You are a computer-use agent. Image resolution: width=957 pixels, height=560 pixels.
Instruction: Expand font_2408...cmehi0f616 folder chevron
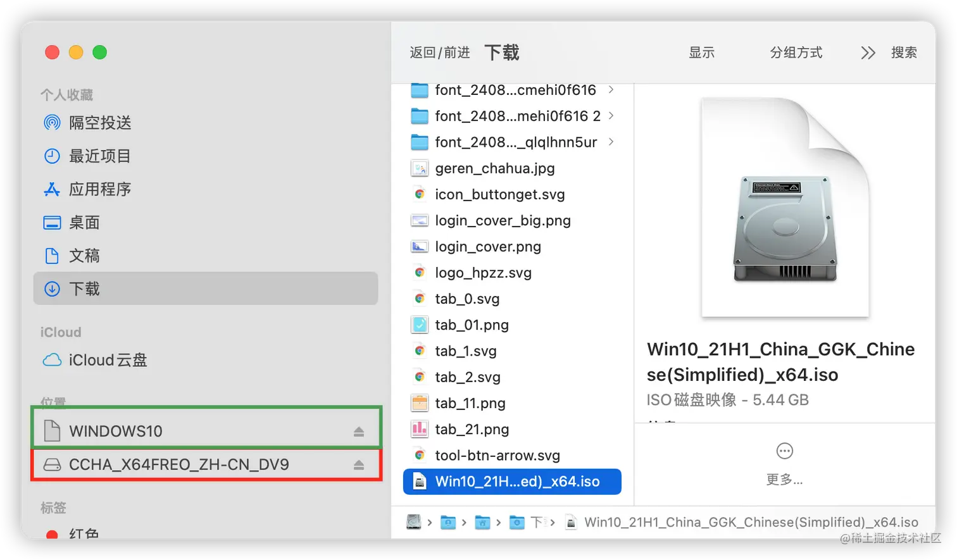[611, 90]
